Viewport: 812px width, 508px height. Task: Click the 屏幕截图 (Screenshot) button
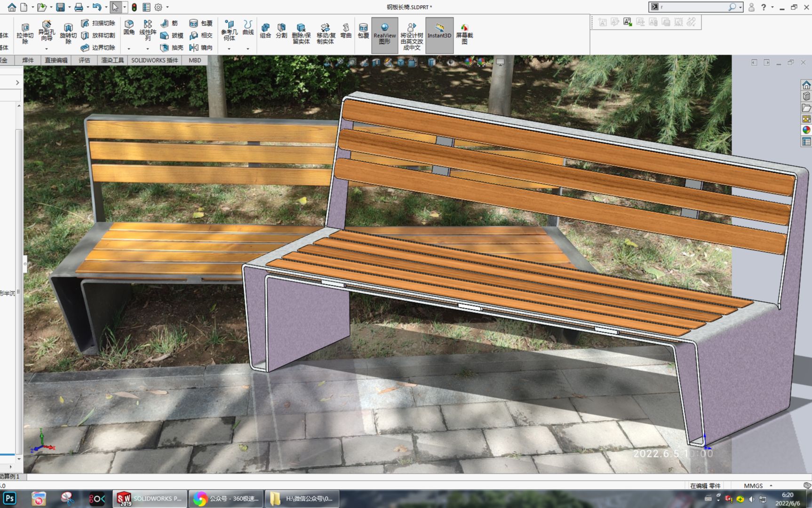click(464, 33)
